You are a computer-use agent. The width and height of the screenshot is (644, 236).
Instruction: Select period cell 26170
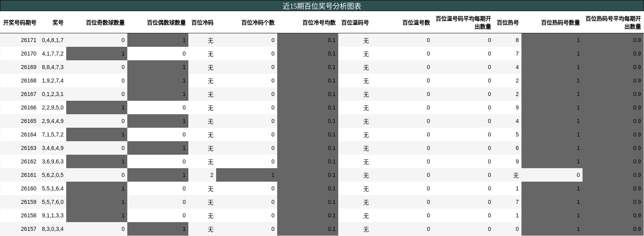(29, 54)
